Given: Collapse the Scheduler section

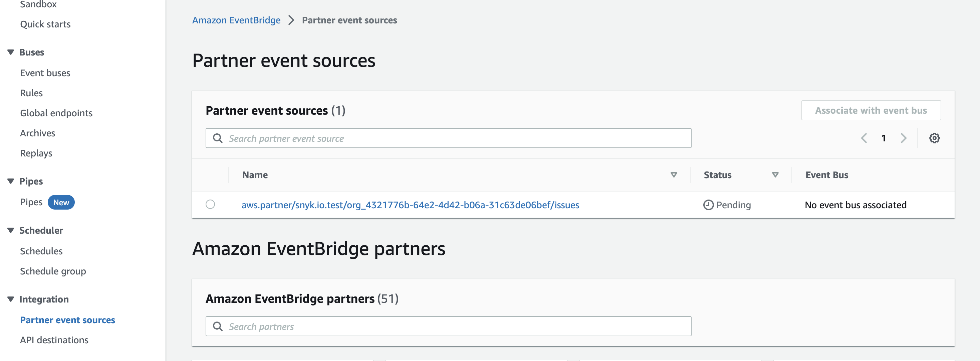Looking at the screenshot, I should 10,230.
